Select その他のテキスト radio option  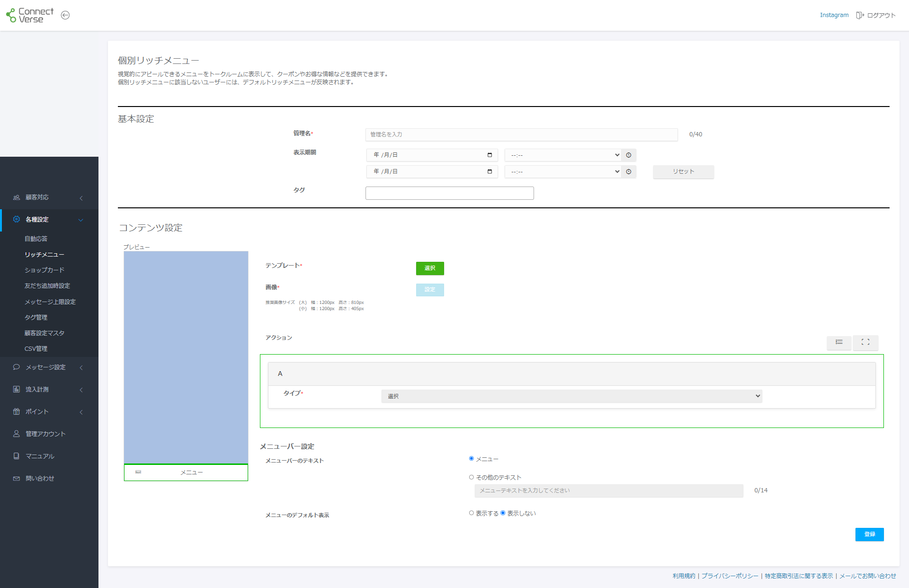click(x=472, y=477)
